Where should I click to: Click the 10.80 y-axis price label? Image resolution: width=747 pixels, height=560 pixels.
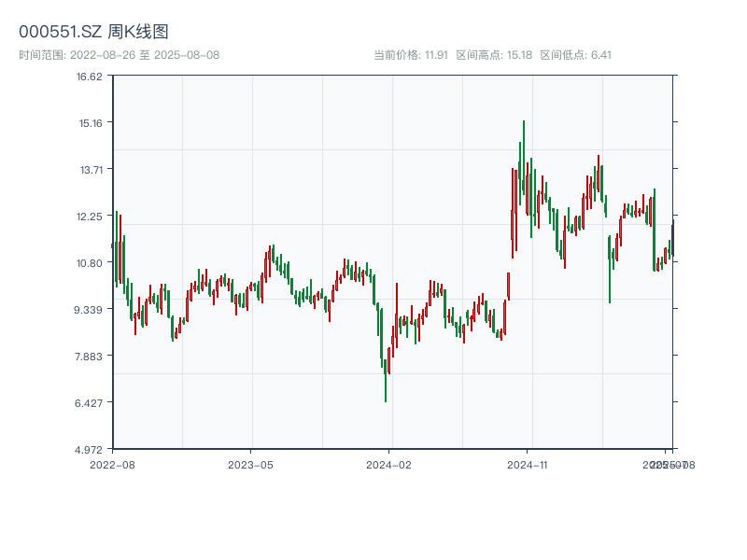tap(90, 263)
